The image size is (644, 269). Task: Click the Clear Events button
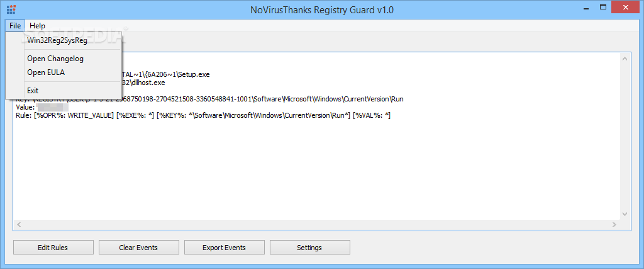(138, 248)
